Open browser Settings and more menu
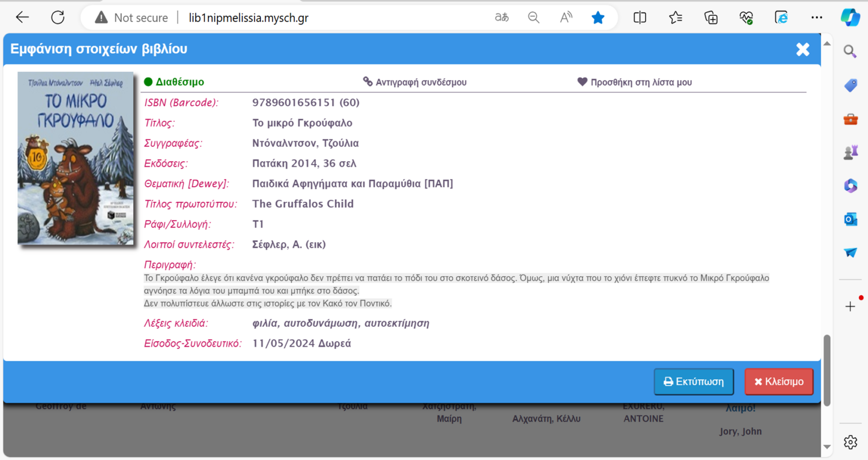 tap(817, 17)
